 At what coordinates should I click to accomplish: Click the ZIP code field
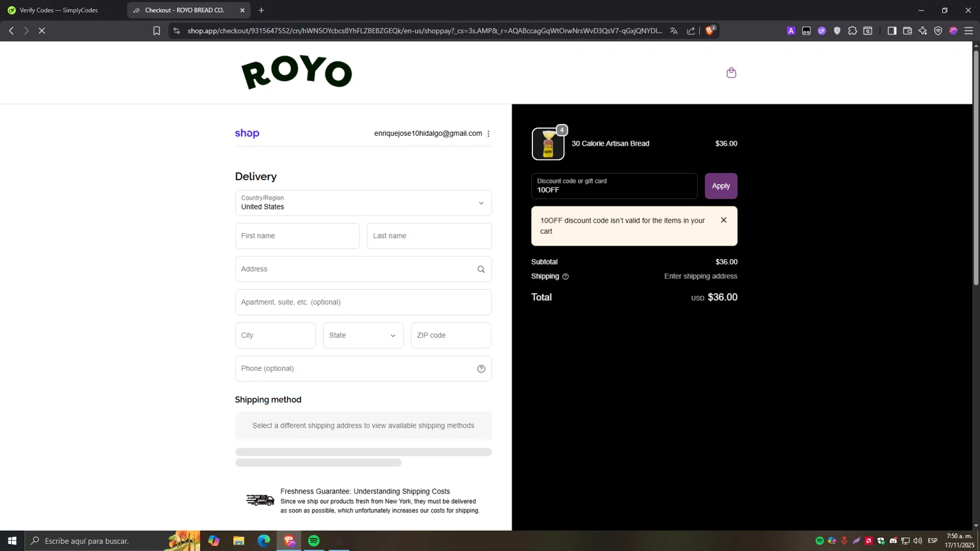point(451,336)
